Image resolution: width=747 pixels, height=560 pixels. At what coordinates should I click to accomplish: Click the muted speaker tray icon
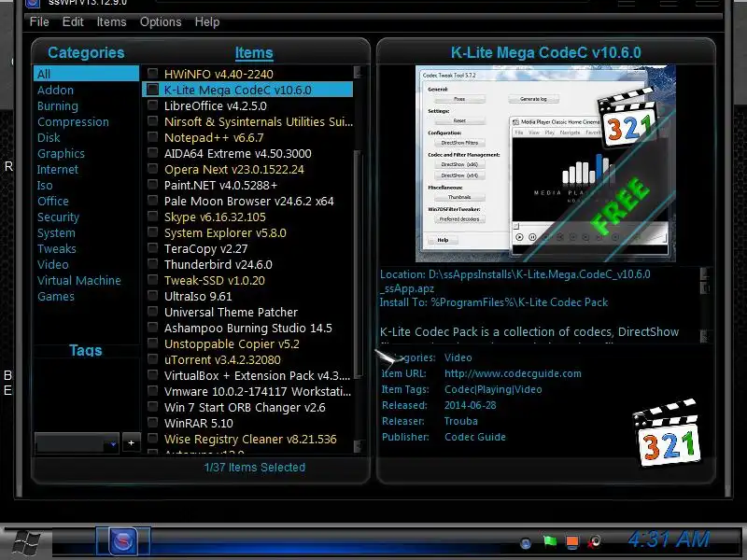(594, 541)
